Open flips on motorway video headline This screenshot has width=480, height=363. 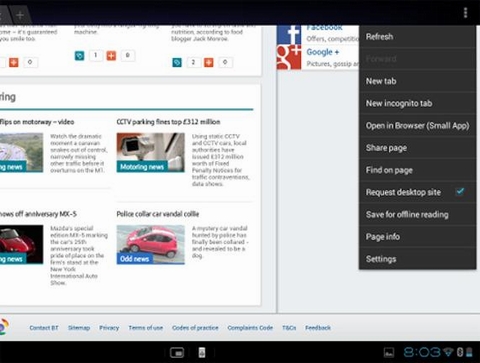pos(37,122)
